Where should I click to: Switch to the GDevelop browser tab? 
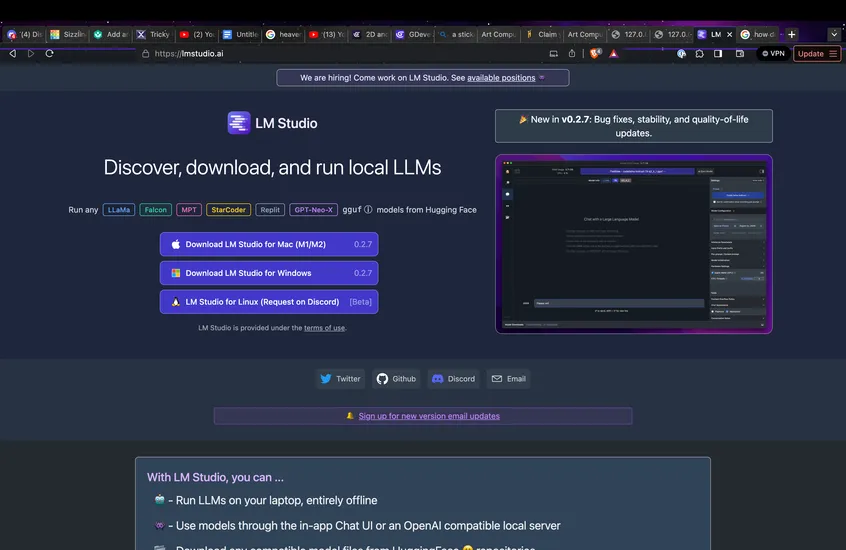point(414,34)
